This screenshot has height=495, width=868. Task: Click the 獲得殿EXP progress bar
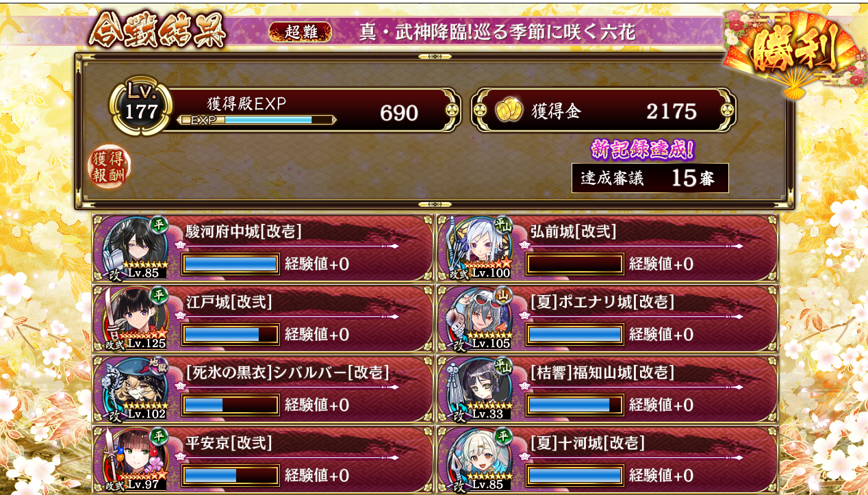(257, 120)
